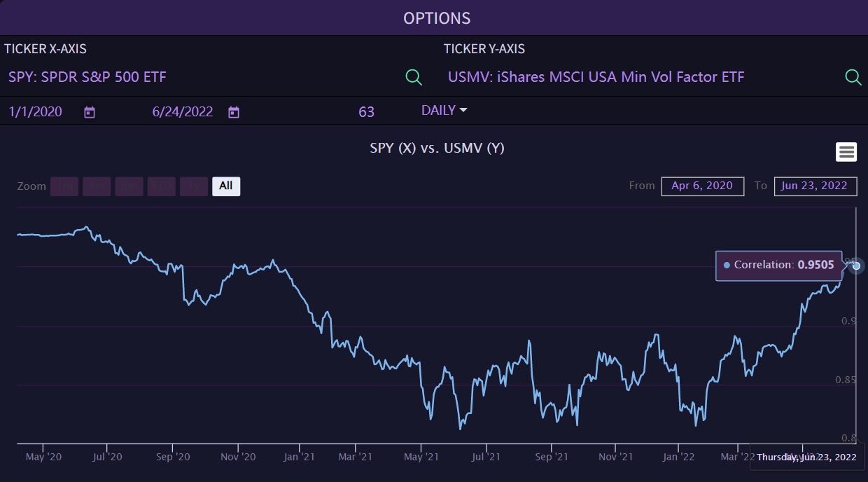
Task: Click the rolling window field showing 63
Action: tap(366, 112)
